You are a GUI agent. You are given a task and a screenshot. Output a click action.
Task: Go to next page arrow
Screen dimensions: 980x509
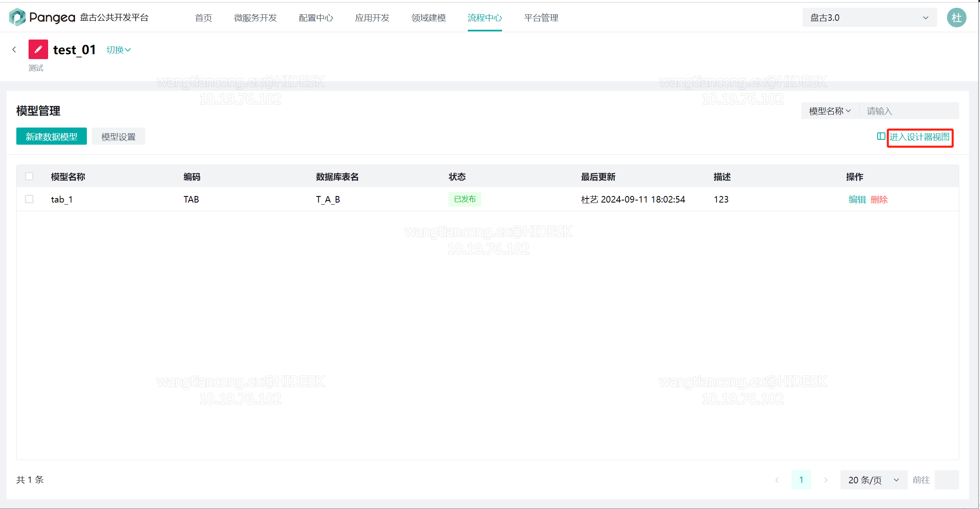tap(826, 480)
